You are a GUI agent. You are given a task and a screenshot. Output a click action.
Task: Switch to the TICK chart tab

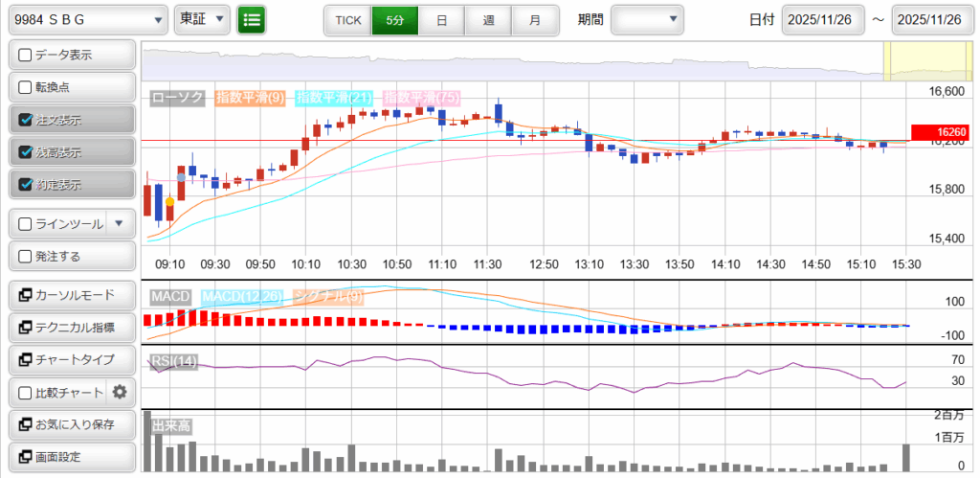pos(347,19)
